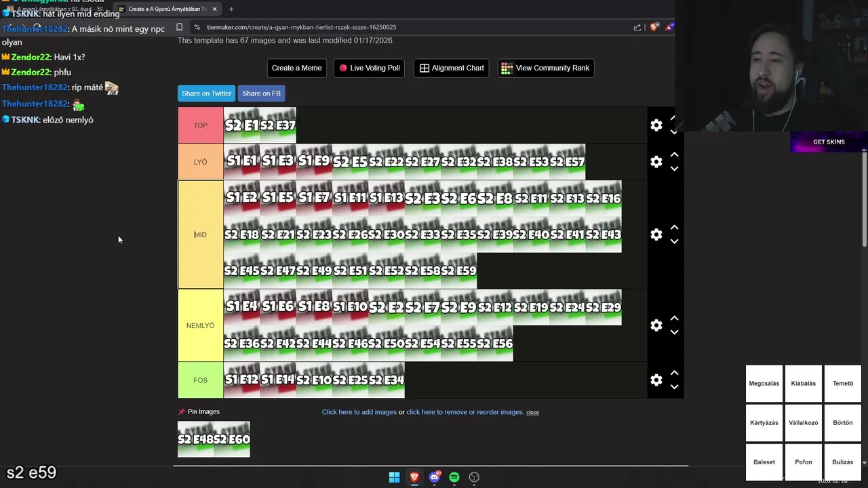Open Brave browser in taskbar
The height and width of the screenshot is (488, 868).
(x=414, y=477)
